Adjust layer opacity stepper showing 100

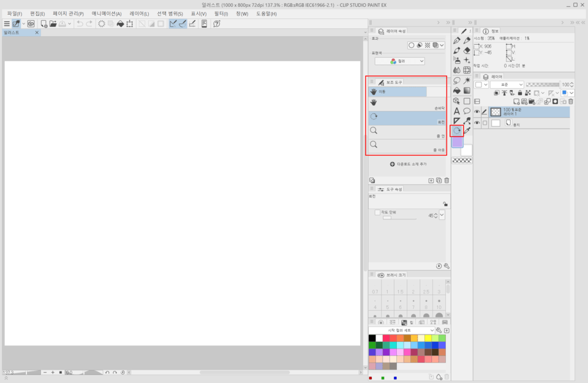click(x=572, y=85)
